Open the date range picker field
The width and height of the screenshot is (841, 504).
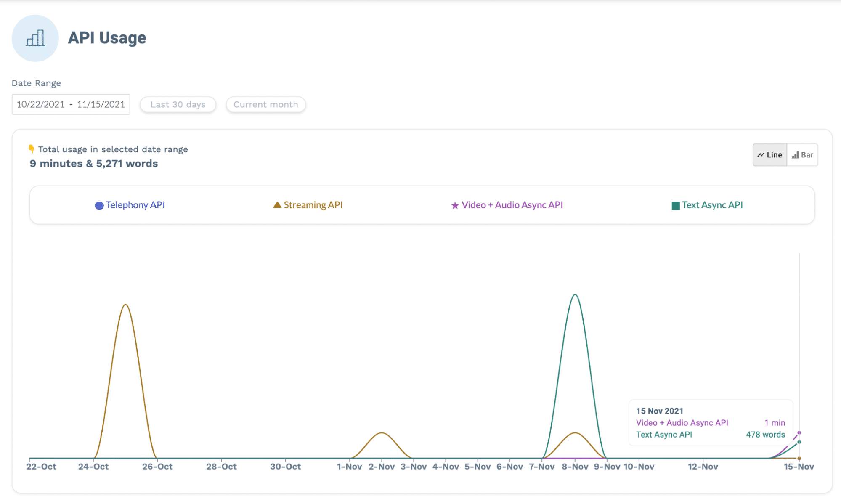[x=71, y=104]
